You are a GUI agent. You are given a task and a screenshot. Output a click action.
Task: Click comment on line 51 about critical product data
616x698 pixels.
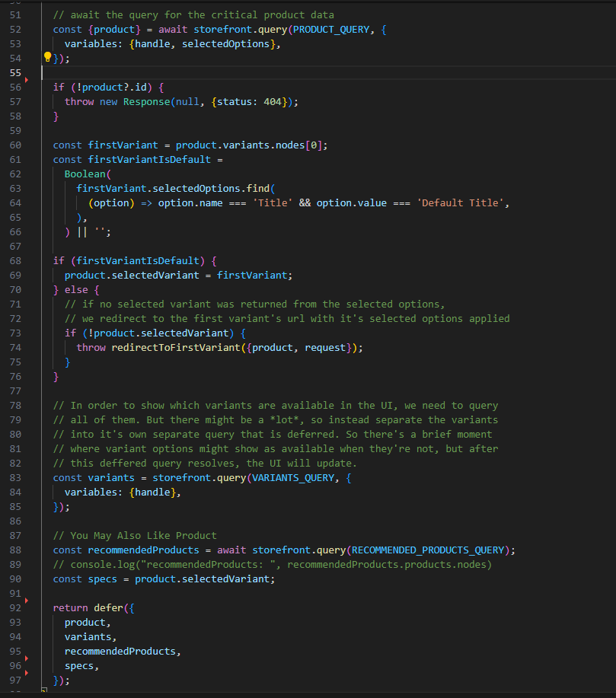pos(193,15)
